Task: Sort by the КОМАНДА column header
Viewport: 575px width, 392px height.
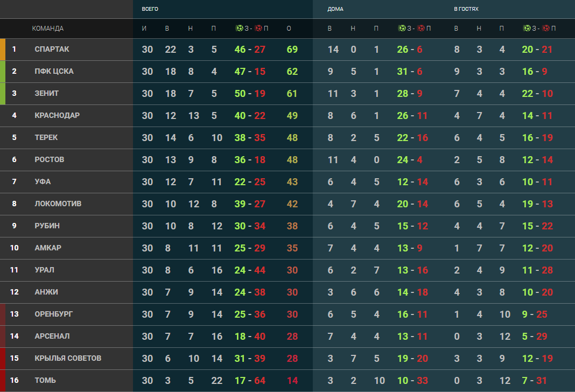Action: click(47, 29)
